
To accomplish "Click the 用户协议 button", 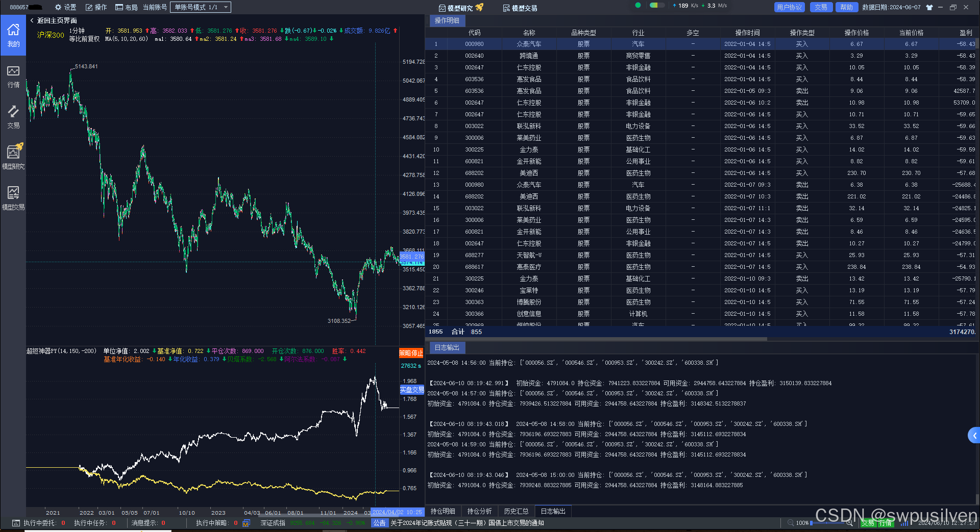I will 790,7.
